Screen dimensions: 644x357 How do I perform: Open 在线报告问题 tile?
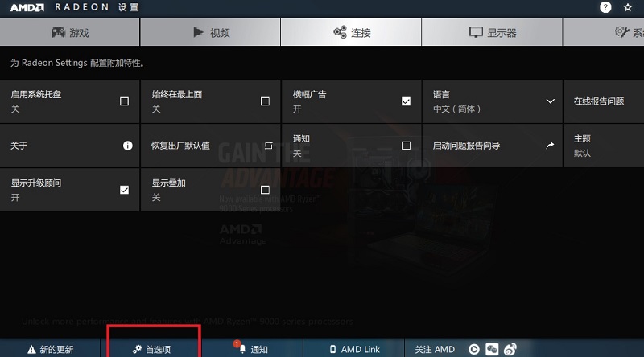[604, 101]
